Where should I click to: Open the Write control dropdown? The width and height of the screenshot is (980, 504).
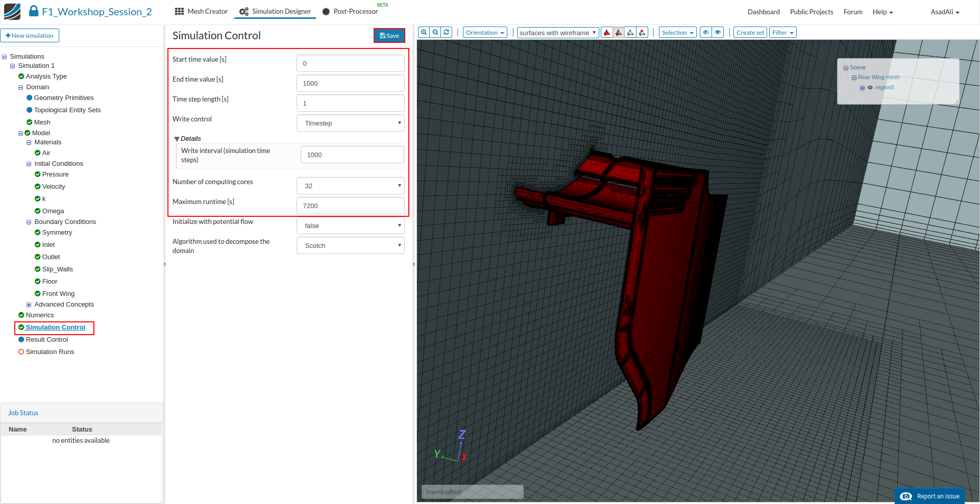pyautogui.click(x=351, y=123)
